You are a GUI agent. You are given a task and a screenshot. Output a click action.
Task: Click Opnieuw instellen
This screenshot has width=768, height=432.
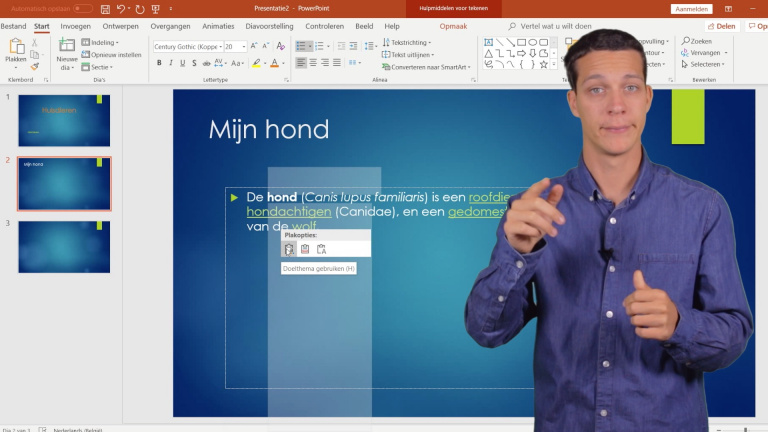[111, 55]
